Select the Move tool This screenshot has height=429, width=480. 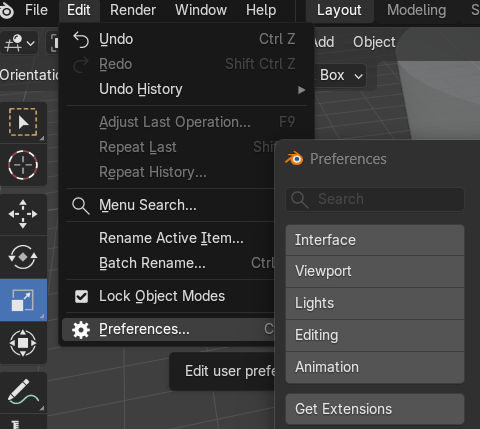(x=23, y=214)
